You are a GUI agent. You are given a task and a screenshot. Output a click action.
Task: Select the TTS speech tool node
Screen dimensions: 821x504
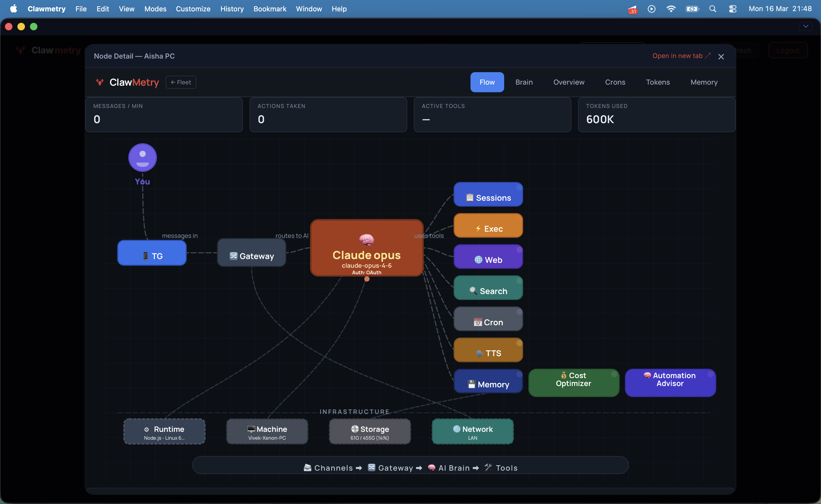pos(488,350)
